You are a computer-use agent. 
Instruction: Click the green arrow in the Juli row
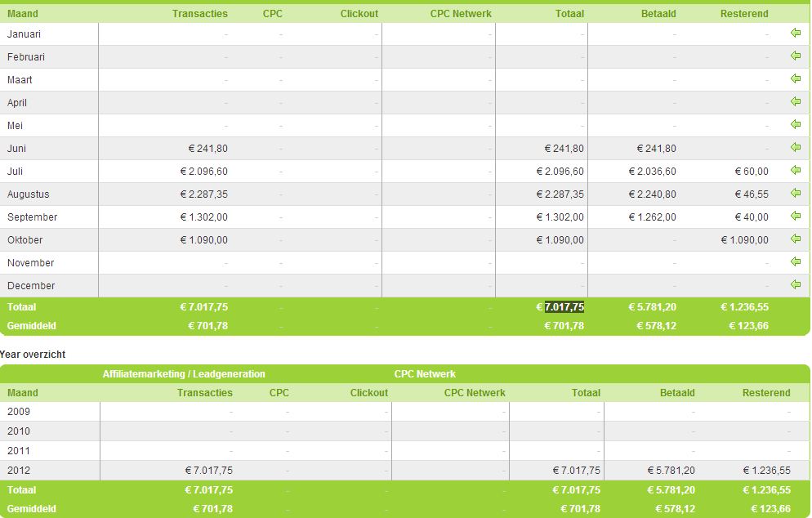pyautogui.click(x=796, y=171)
